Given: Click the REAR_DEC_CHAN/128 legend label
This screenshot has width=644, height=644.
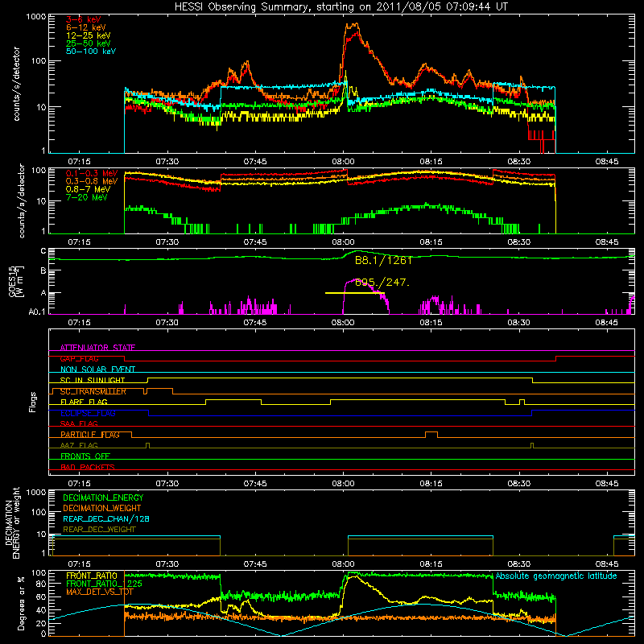Looking at the screenshot, I should (x=106, y=519).
